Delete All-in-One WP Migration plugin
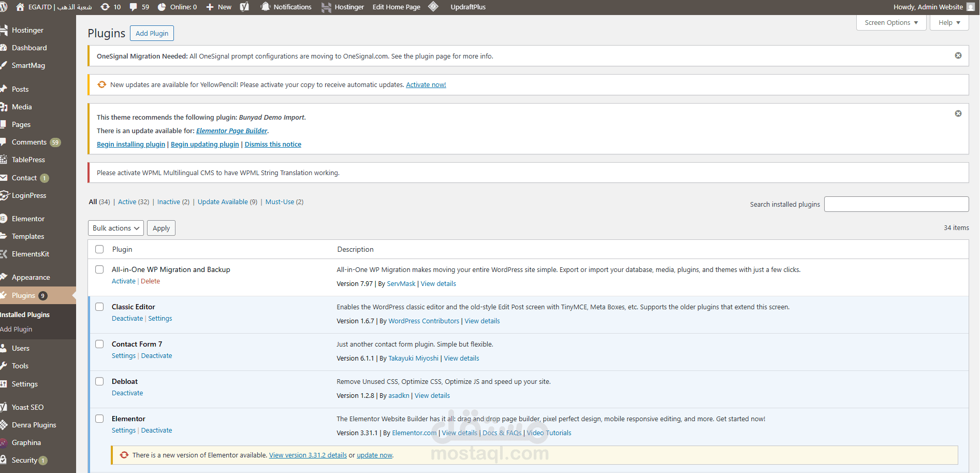This screenshot has height=473, width=980. pos(151,281)
